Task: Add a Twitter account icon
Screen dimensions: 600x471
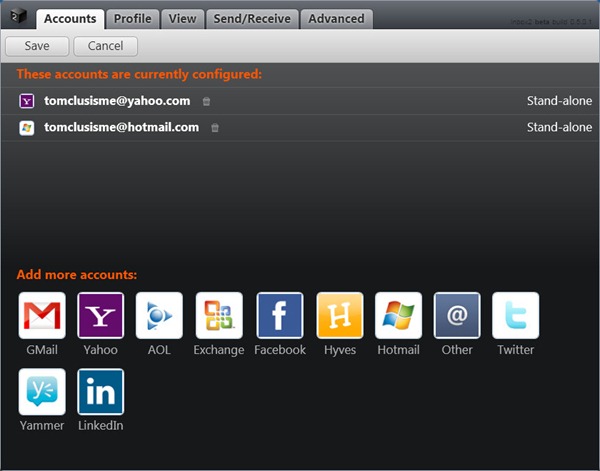Action: pos(515,315)
